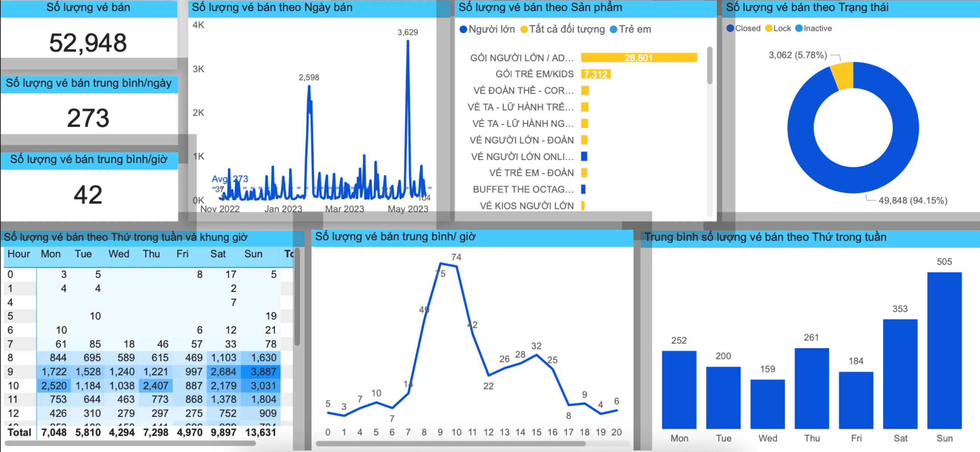
Task: Click the VÉ TRẺ EM - ĐOÀN category label
Action: [x=531, y=173]
